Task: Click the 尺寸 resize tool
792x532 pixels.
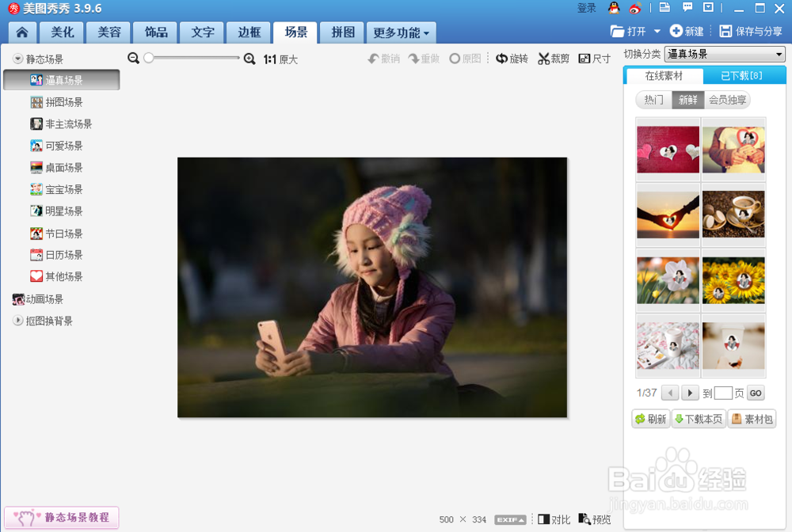Action: [x=595, y=59]
